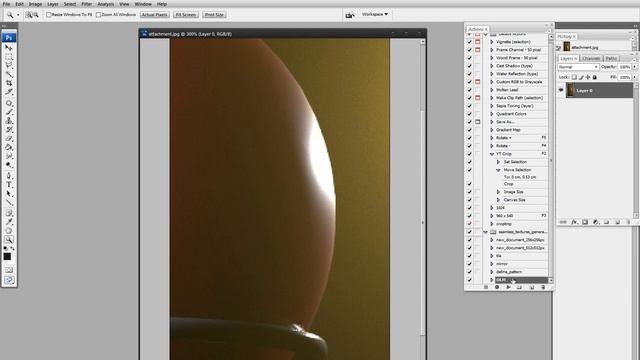Select the Brush tool
This screenshot has width=640, height=360.
click(x=9, y=112)
